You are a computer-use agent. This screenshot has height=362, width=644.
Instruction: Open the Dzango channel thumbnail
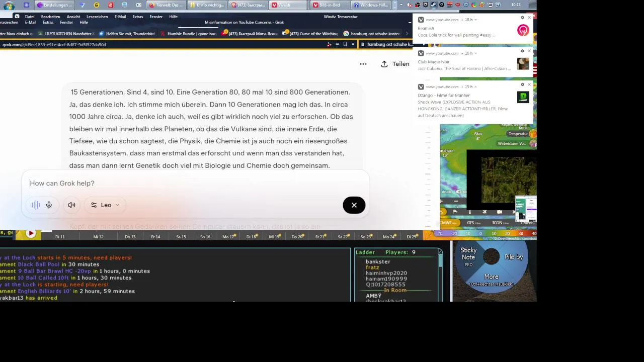(523, 97)
